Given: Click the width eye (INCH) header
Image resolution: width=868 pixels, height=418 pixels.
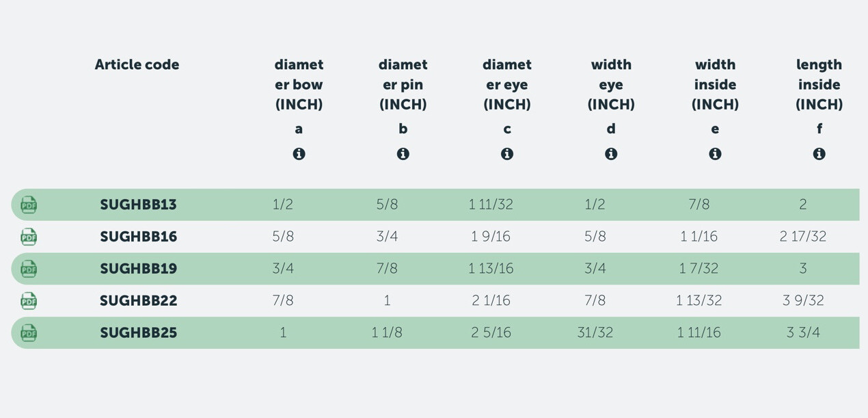Looking at the screenshot, I should tap(611, 84).
